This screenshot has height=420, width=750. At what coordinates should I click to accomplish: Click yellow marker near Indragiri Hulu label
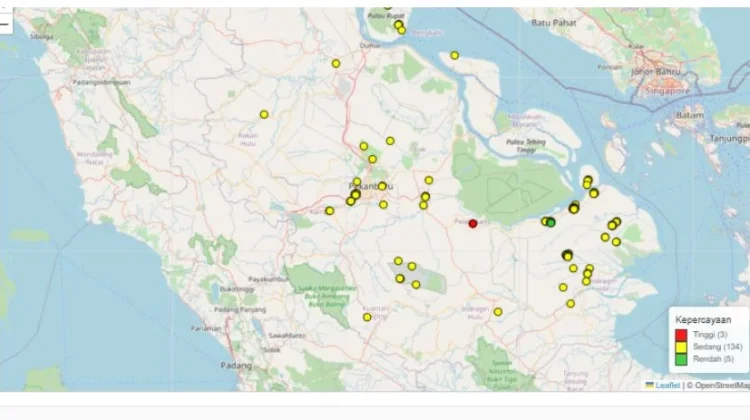498,312
